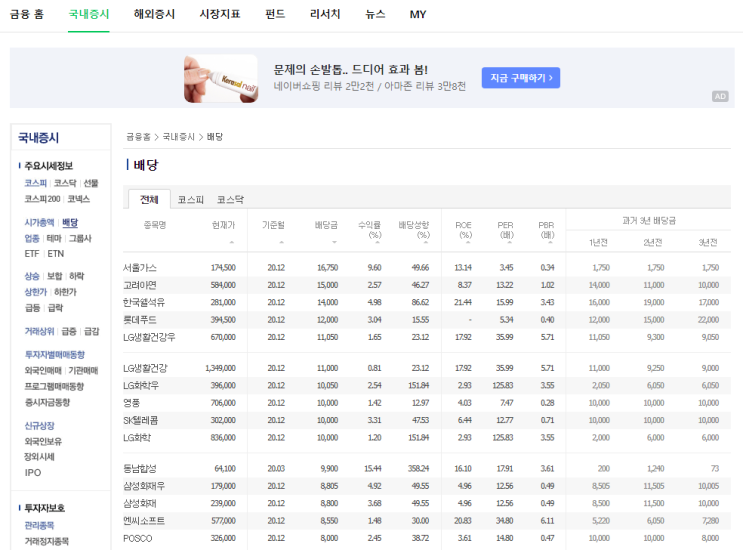
Task: Open the 금융 홈 menu
Action: 27,14
